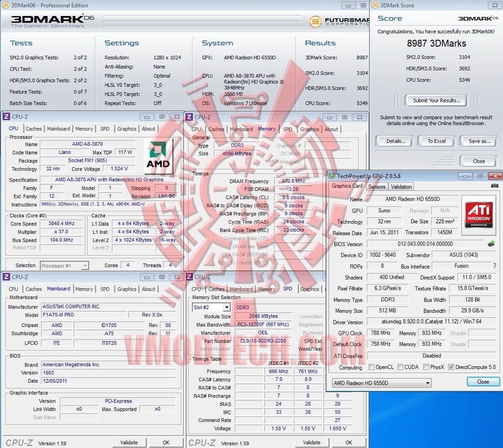Toggle the DirectCompute 5.0 checkbox
This screenshot has width=503, height=448.
tap(451, 367)
